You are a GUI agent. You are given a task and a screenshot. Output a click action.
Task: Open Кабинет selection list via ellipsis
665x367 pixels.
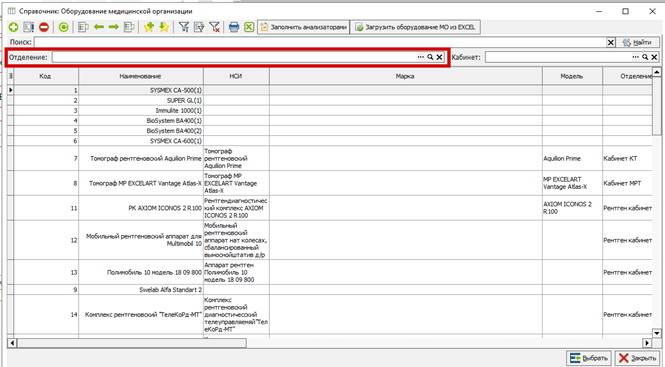point(635,57)
